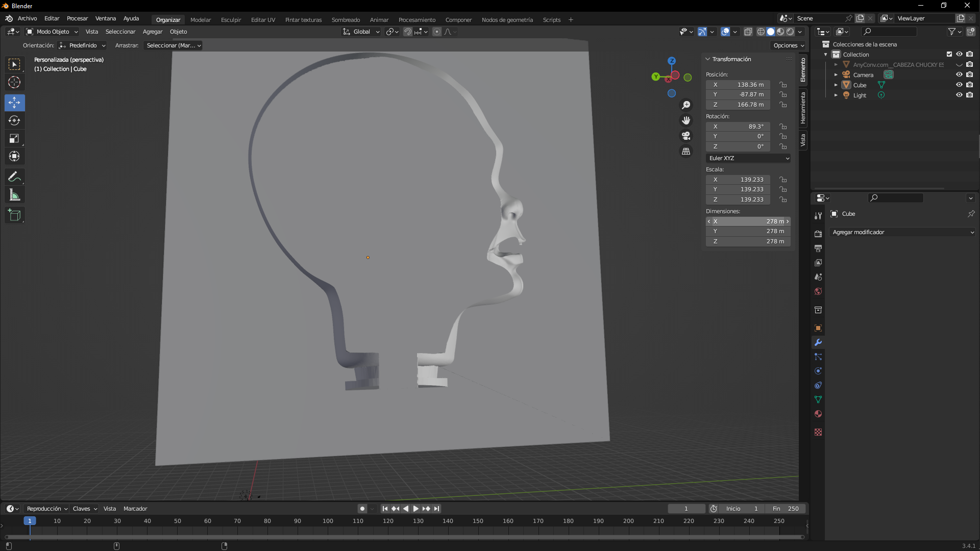Viewport: 980px width, 551px height.
Task: Select the Measure ruler tool
Action: (x=14, y=195)
